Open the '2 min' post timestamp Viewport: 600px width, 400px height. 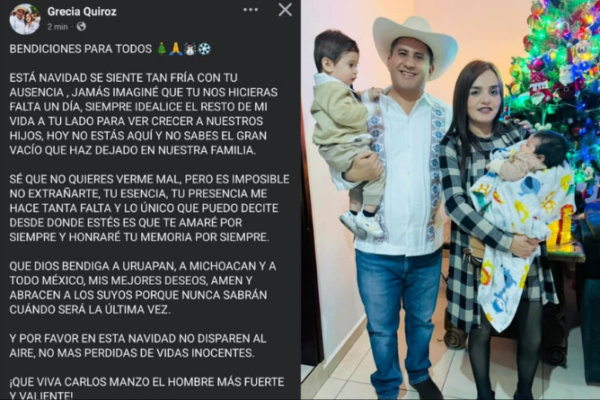(x=57, y=27)
